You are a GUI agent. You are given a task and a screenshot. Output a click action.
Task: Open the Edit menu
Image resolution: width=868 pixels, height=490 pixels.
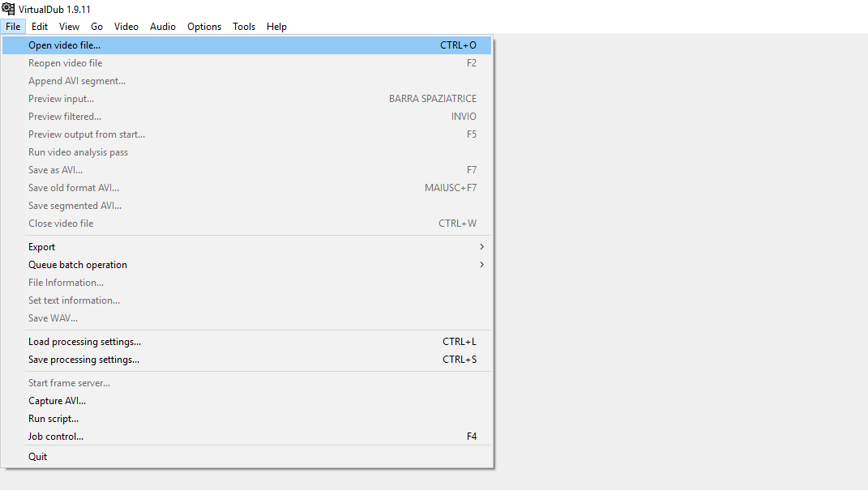(x=39, y=27)
